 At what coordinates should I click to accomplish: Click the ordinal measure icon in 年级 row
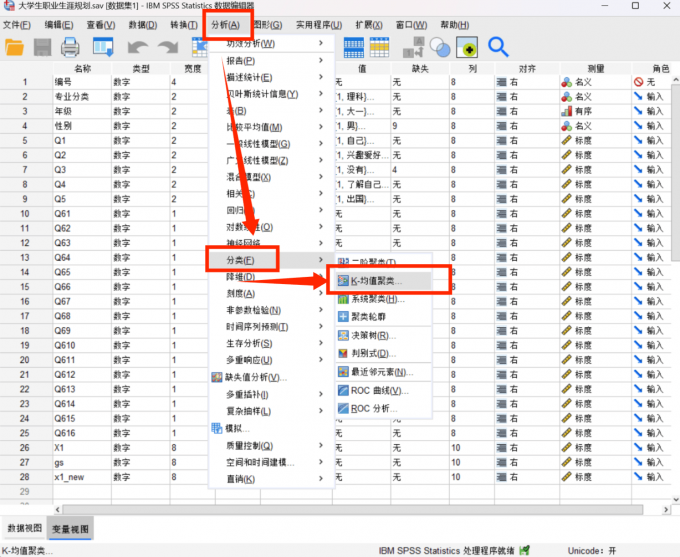click(x=566, y=111)
